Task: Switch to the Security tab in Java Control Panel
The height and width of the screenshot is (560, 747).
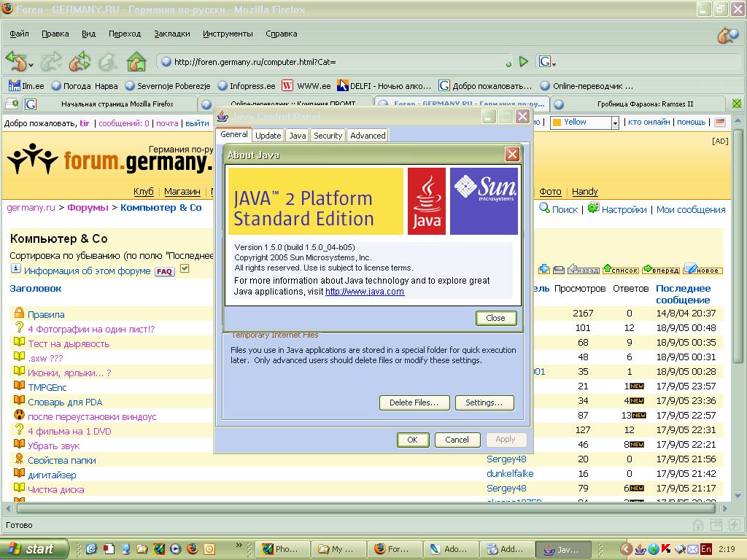Action: [x=328, y=136]
